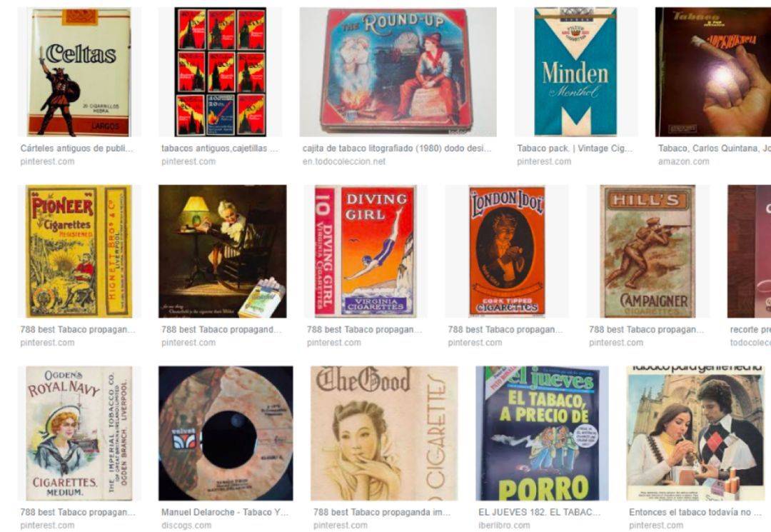Open the Diving Girl cigarettes image
This screenshot has width=771, height=532.
click(366, 251)
